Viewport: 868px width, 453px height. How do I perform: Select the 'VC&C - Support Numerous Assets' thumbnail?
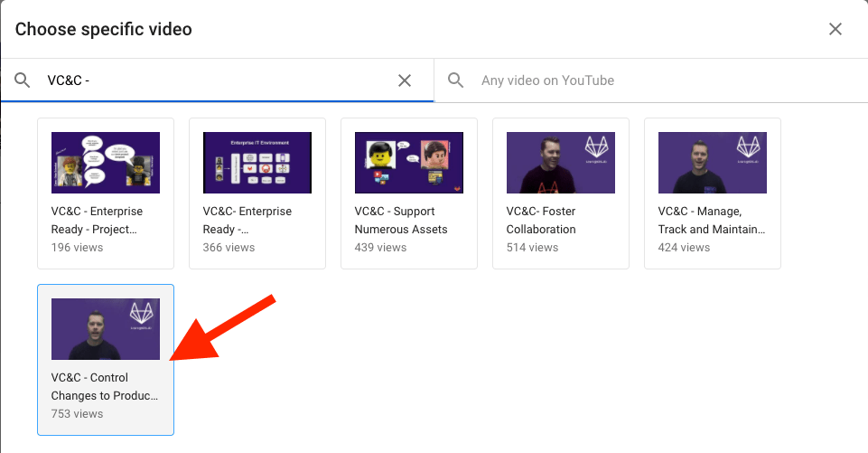pos(409,163)
